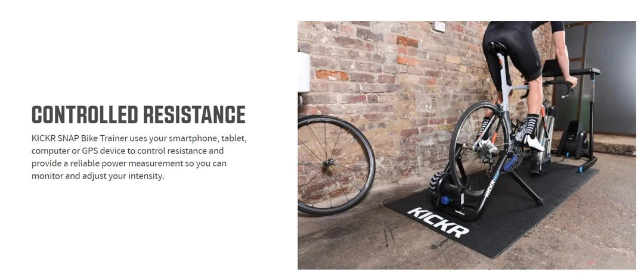The width and height of the screenshot is (644, 275).
Task: Click the bike's rear wheel
Action: [479, 148]
